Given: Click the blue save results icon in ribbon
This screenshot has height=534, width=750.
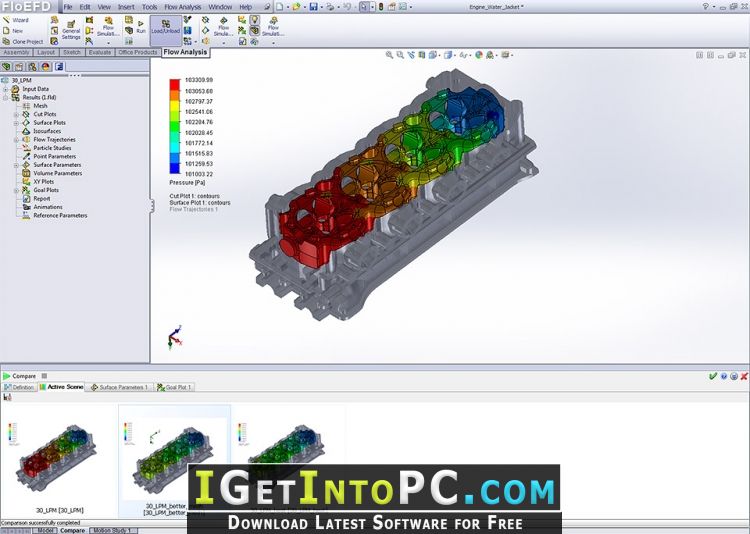Looking at the screenshot, I should [x=188, y=31].
